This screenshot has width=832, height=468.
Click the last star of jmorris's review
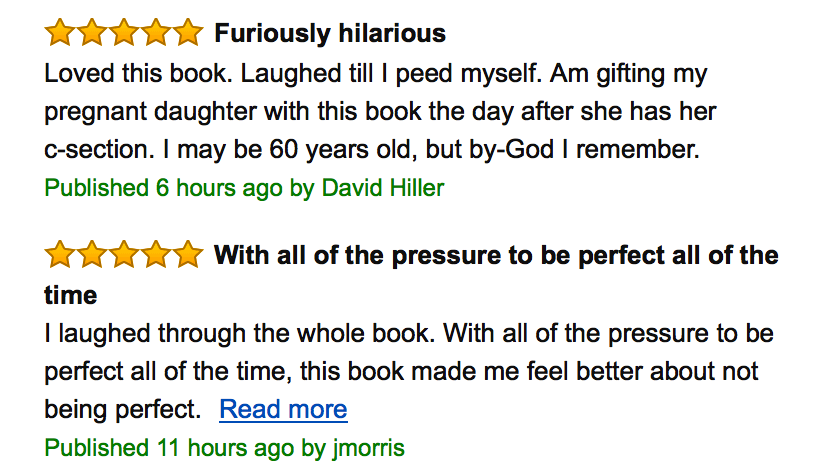point(187,255)
